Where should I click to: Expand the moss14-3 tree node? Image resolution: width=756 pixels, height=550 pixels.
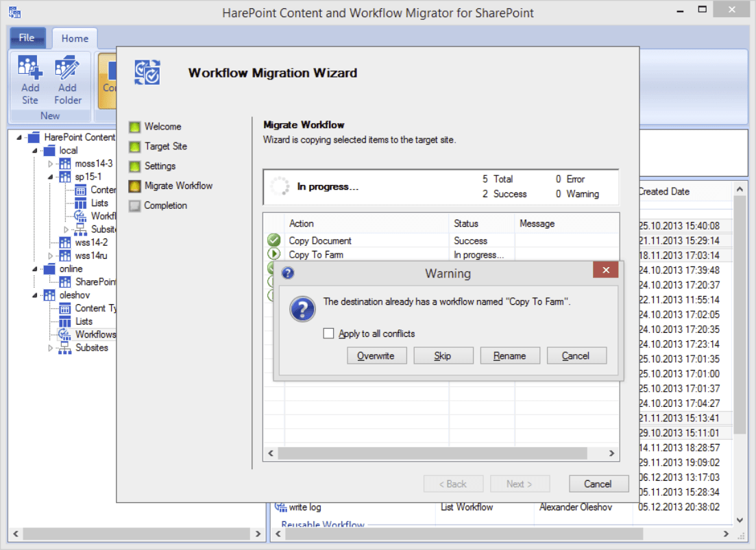click(50, 164)
